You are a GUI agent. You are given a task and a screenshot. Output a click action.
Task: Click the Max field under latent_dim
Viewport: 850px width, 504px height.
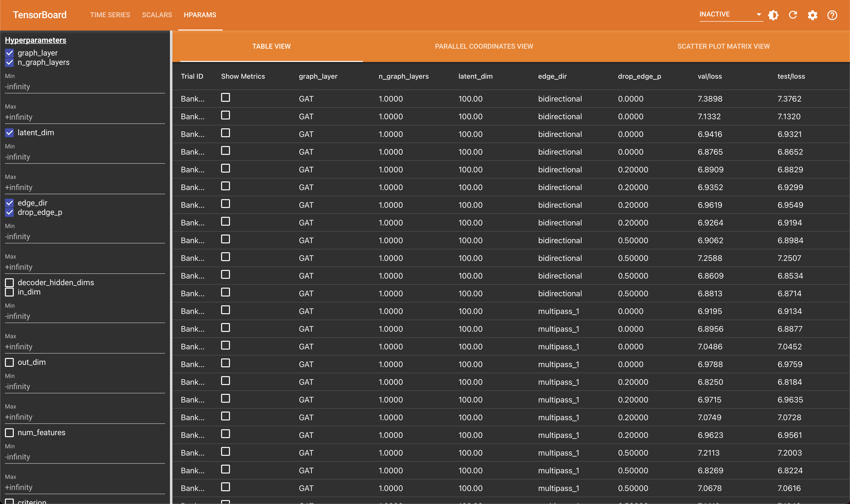[85, 188]
